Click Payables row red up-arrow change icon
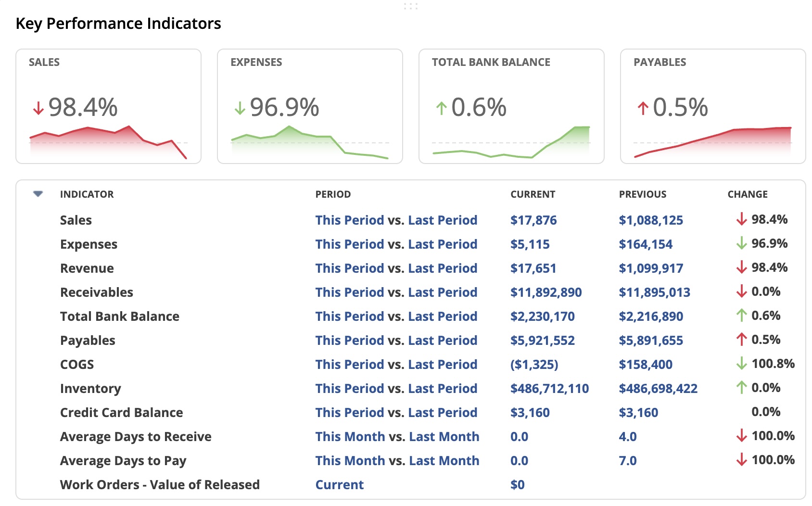The height and width of the screenshot is (506, 812). [741, 340]
